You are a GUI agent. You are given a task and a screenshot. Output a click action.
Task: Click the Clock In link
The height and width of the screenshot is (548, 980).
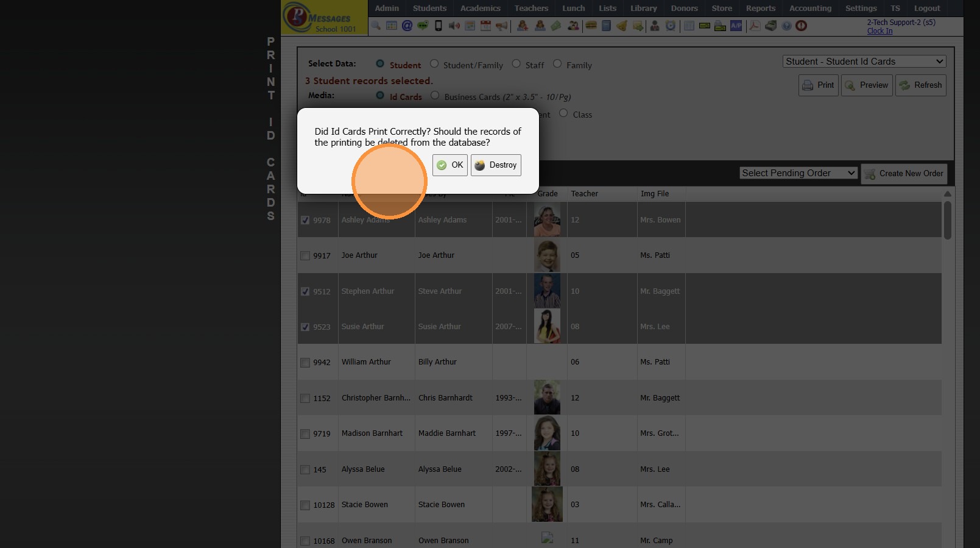[880, 31]
